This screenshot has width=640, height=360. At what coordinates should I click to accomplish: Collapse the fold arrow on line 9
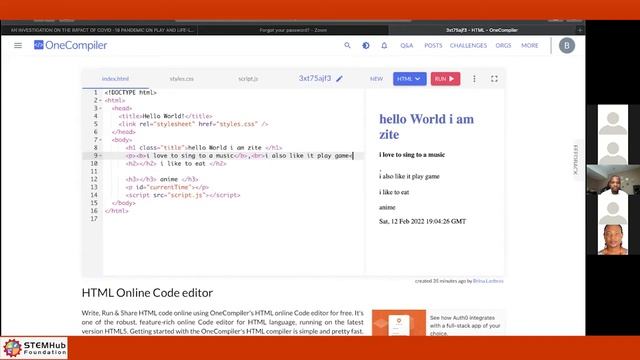coord(100,156)
